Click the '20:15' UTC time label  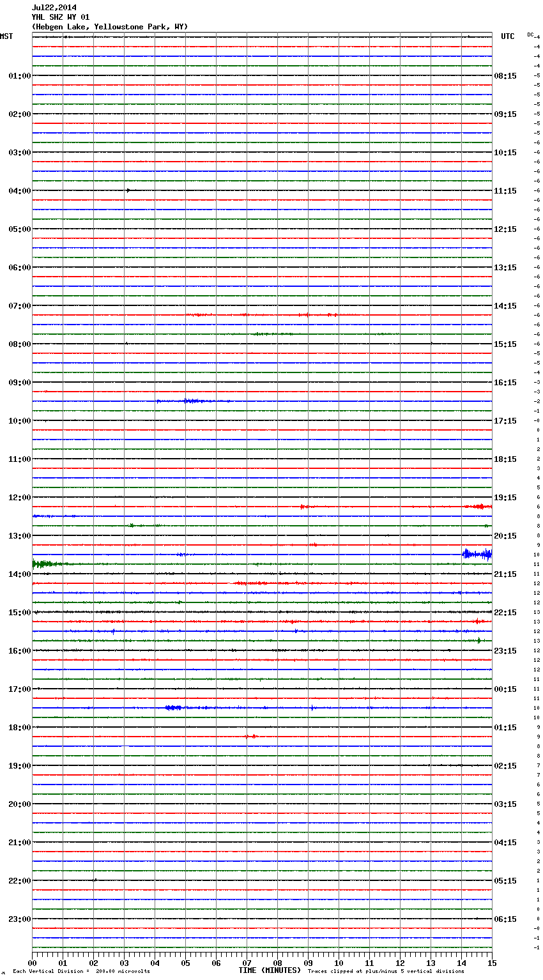pyautogui.click(x=505, y=536)
